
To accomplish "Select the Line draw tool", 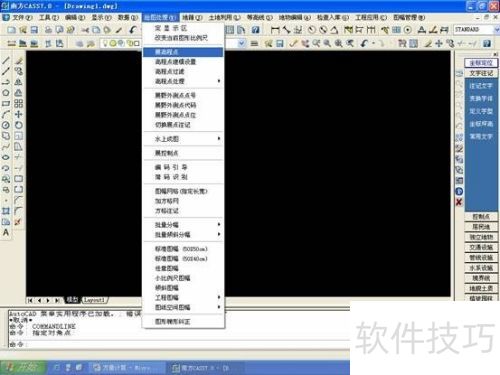I will [6, 61].
